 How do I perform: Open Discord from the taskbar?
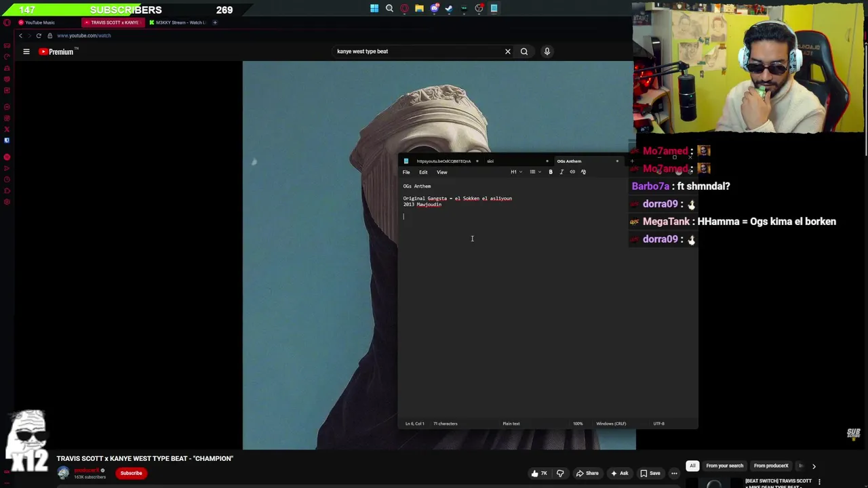point(434,8)
